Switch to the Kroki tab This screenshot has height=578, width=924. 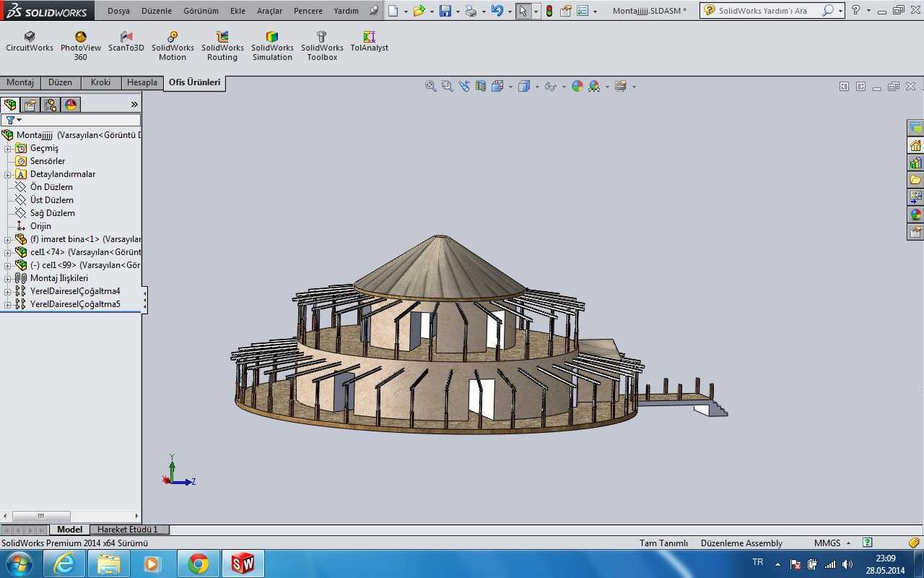[x=100, y=82]
